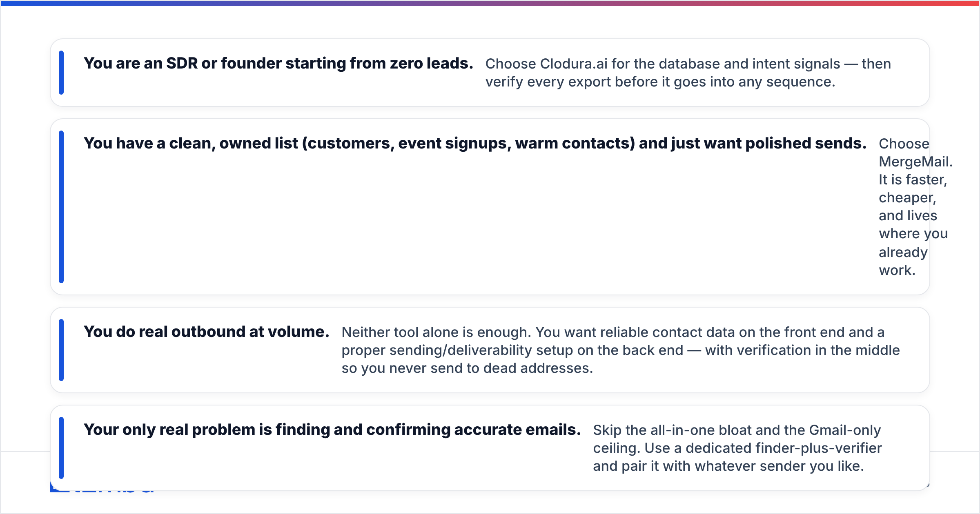Click the blue-to-red gradient bar at the top of the page
The height and width of the screenshot is (514, 980).
(x=490, y=3)
